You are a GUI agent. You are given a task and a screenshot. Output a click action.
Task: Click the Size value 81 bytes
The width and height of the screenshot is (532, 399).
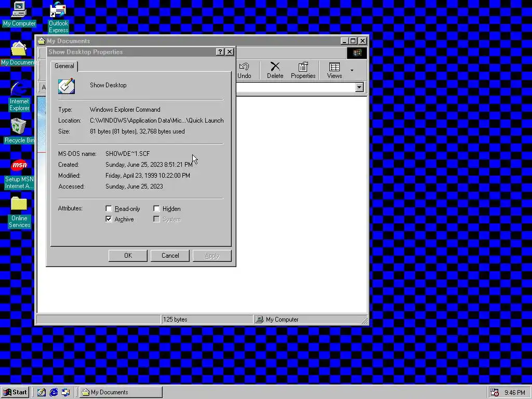[x=137, y=131]
